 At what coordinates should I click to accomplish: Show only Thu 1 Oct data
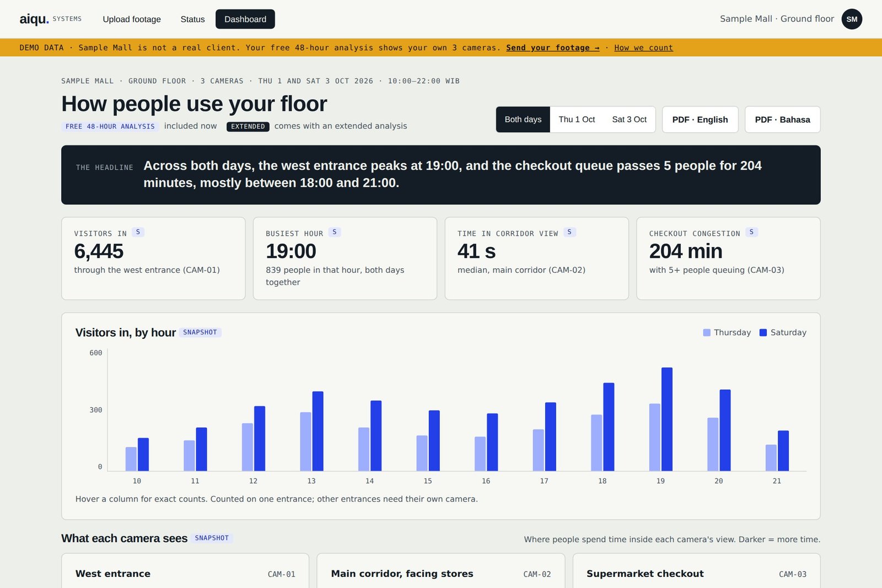[577, 120]
